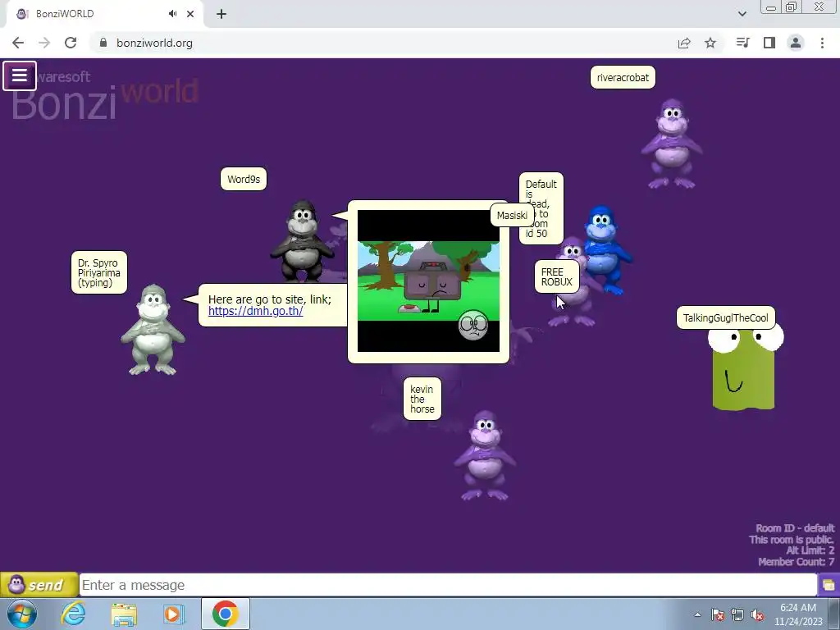
Task: Select the FREE ROBUX name tag
Action: [x=557, y=277]
